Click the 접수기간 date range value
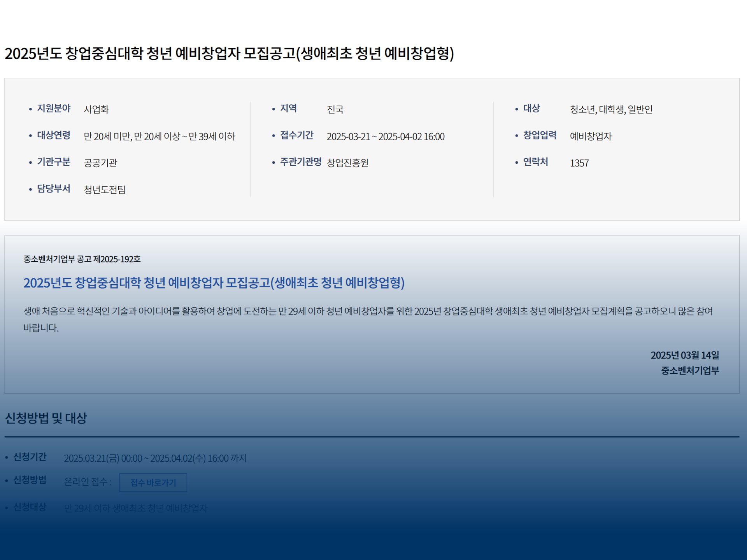 coord(385,136)
